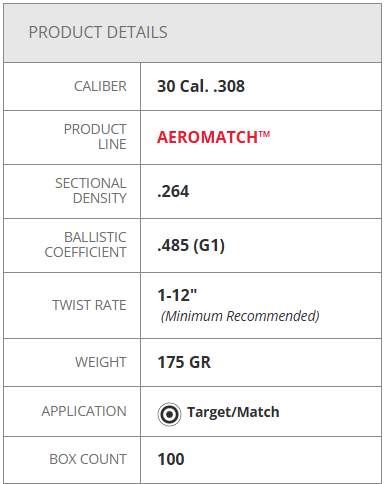Click the Sectional Density label
Image resolution: width=384 pixels, height=484 pixels.
[x=91, y=191]
